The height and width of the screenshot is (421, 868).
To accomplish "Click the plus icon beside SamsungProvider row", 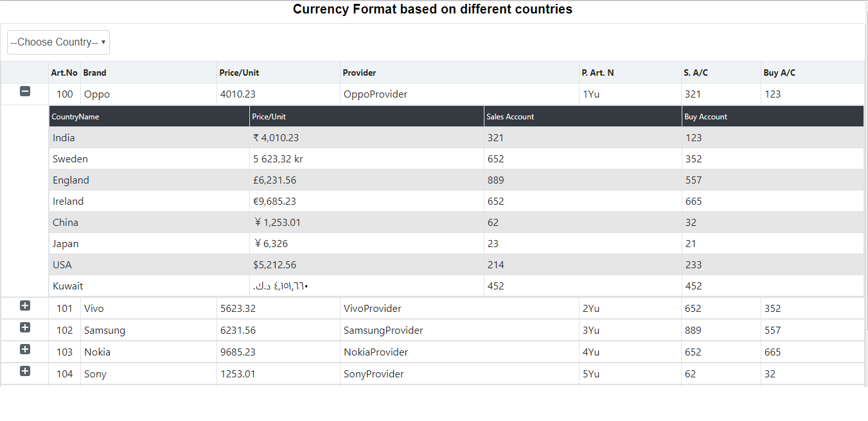I will coord(24,328).
